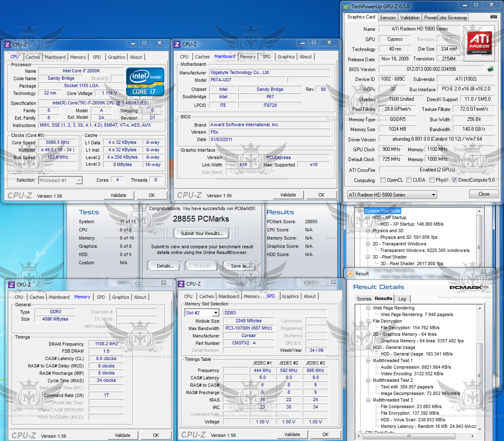Collapse the Multithreaded Test 3 node

368,400
